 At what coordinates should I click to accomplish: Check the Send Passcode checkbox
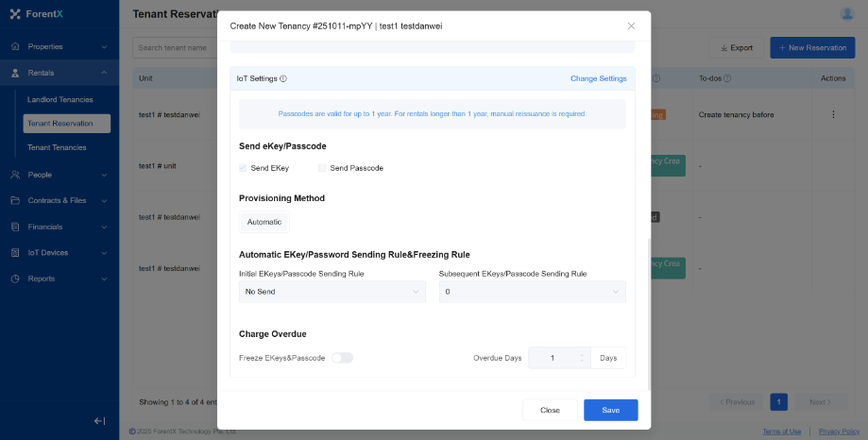[x=323, y=168]
